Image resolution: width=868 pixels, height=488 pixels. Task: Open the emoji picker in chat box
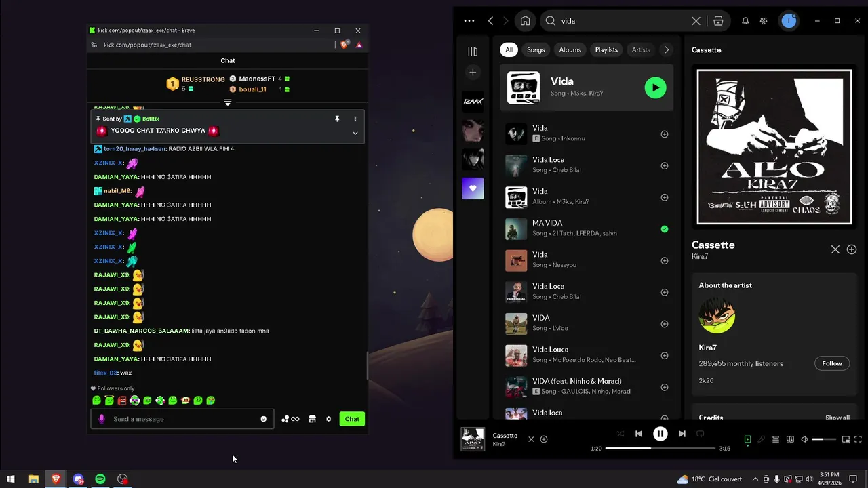pyautogui.click(x=264, y=419)
